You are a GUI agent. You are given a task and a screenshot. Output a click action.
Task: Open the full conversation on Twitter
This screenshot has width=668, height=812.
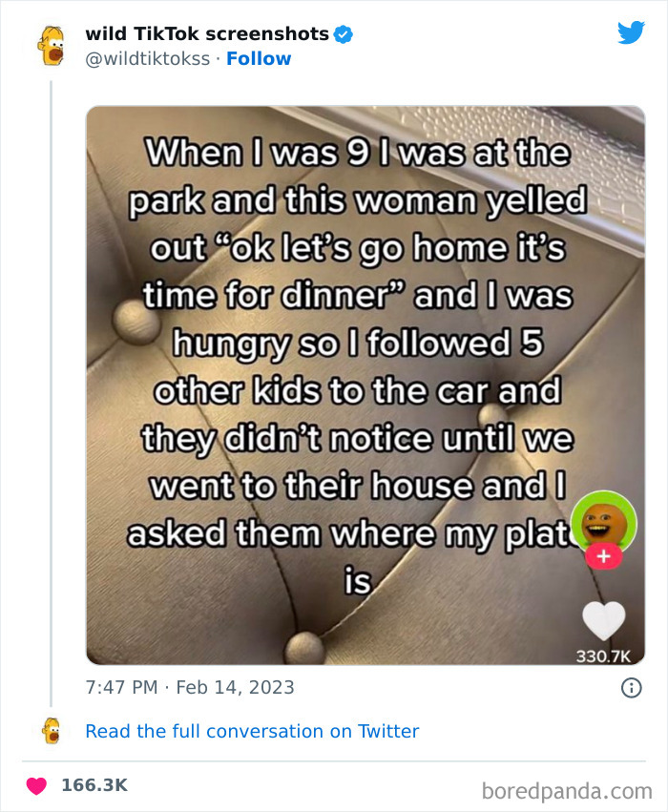(252, 731)
